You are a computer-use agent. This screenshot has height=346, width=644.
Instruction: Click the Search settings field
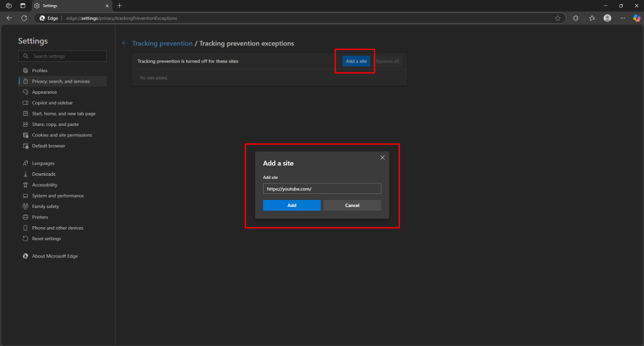click(62, 56)
